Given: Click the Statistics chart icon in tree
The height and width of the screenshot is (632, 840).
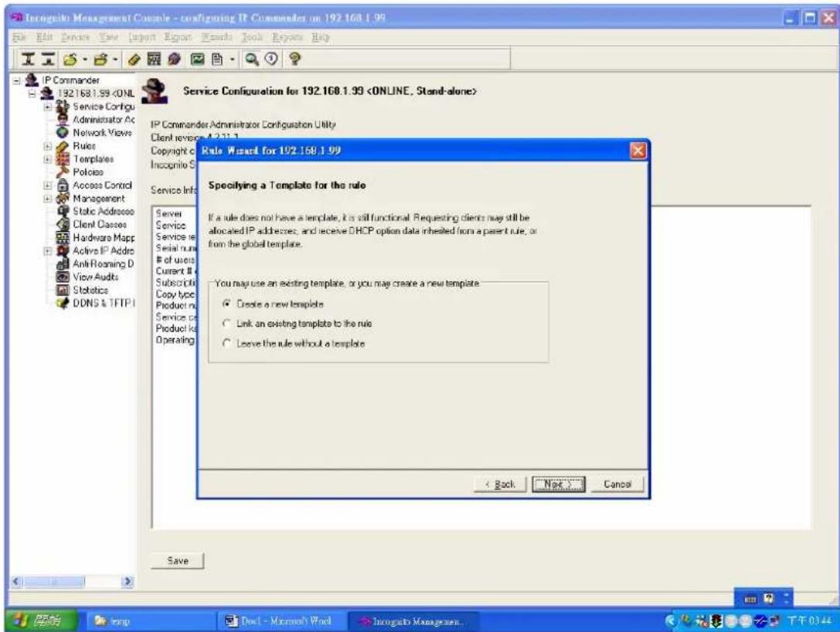Looking at the screenshot, I should 63,291.
